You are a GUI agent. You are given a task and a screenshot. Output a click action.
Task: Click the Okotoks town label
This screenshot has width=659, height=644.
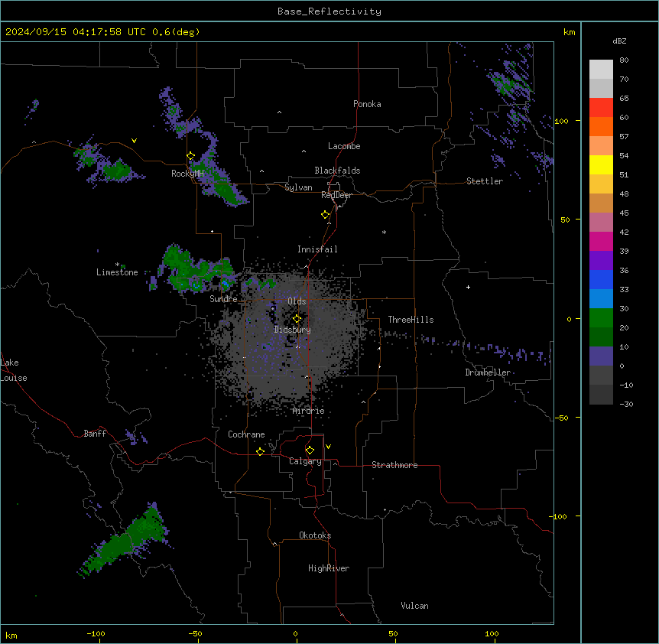(x=315, y=535)
